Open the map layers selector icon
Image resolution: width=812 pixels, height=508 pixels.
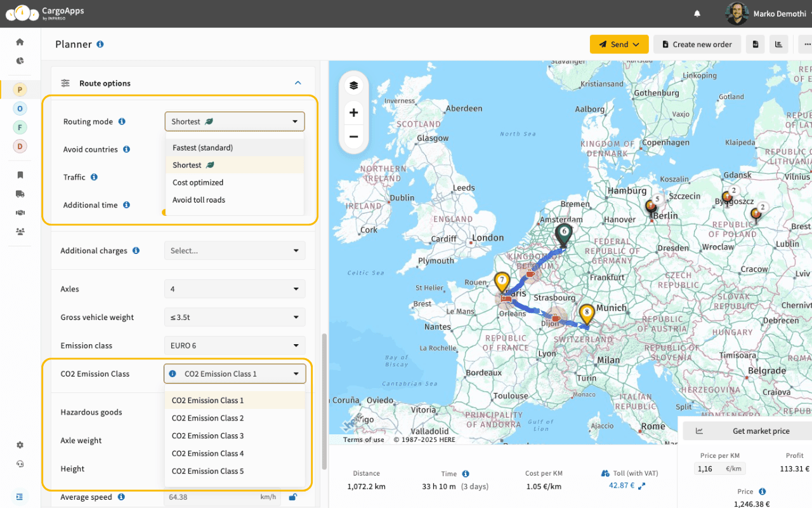[353, 84]
